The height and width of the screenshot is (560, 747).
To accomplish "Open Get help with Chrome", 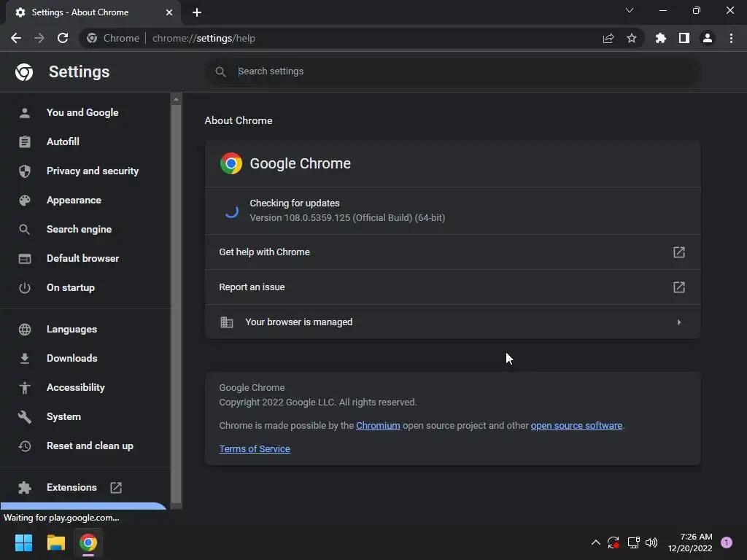I will (452, 252).
